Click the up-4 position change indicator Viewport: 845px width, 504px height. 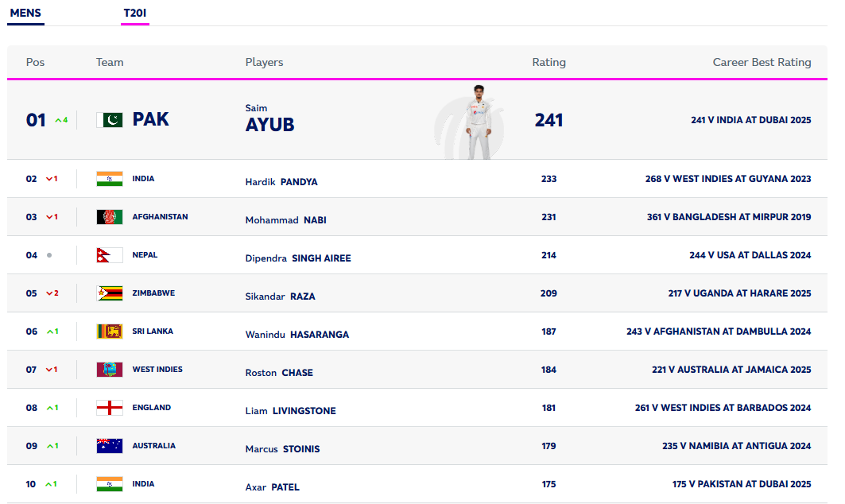61,121
